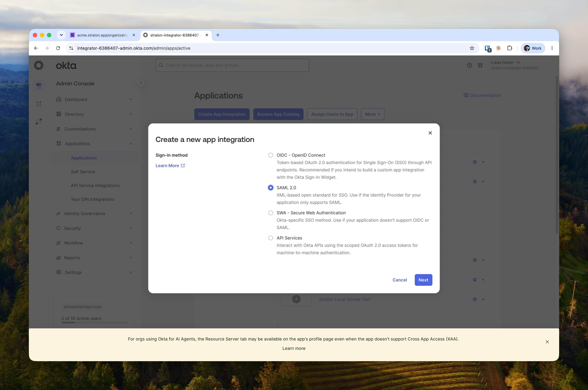Click the Reports bar chart icon

pyautogui.click(x=58, y=258)
